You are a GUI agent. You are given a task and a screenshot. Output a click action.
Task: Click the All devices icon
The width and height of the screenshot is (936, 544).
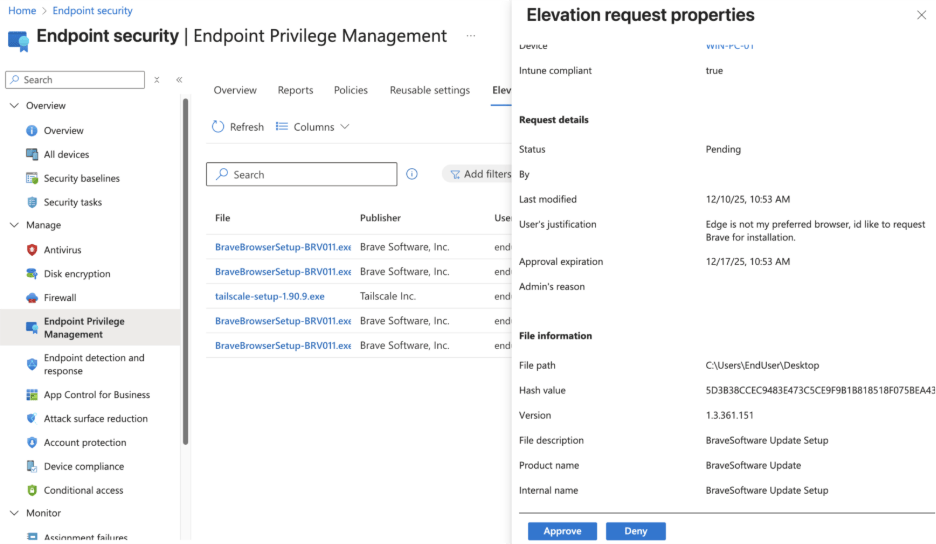click(32, 155)
